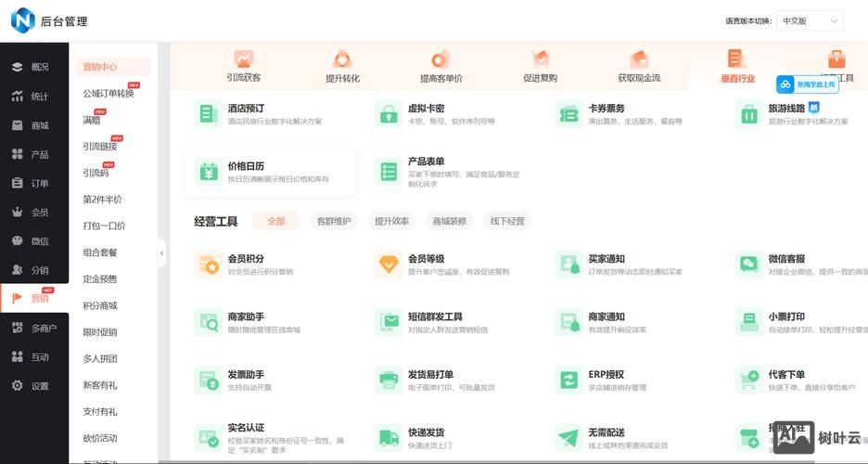Open 统计 in the main sidebar
This screenshot has height=464, width=868.
(34, 97)
